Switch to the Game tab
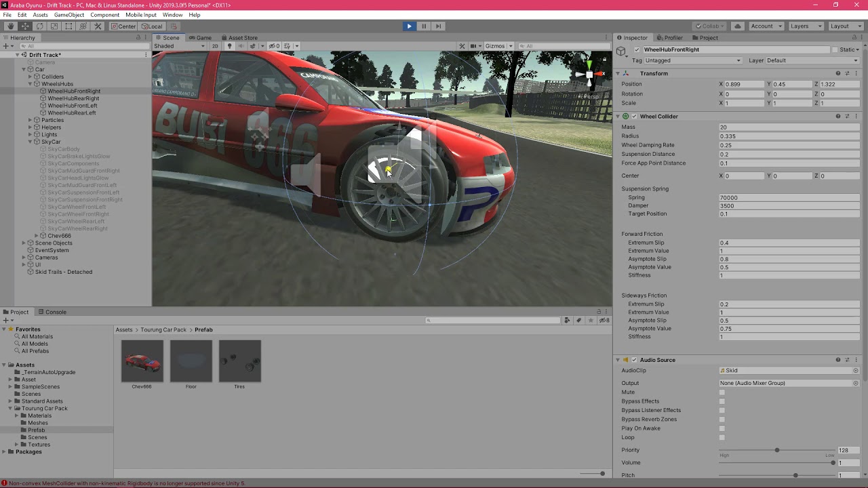 (200, 38)
